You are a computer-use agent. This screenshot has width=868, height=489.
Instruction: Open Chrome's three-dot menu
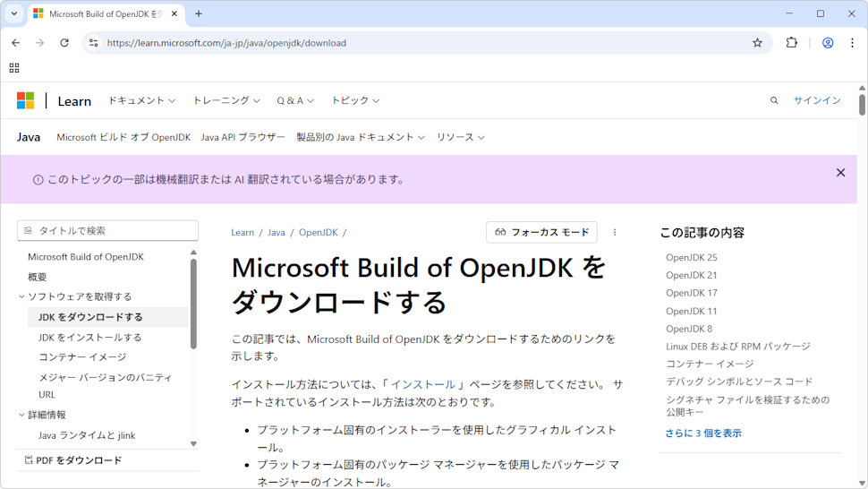[x=852, y=43]
